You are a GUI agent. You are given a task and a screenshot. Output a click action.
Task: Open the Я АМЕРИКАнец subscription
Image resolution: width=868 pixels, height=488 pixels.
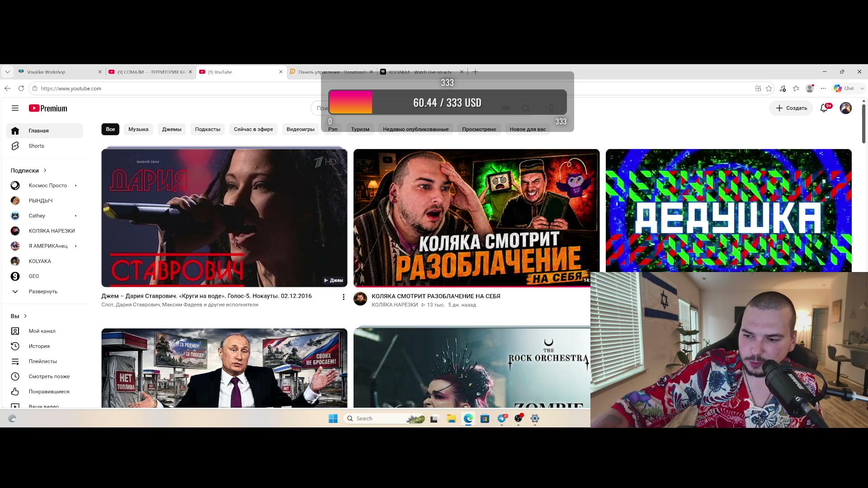click(45, 246)
